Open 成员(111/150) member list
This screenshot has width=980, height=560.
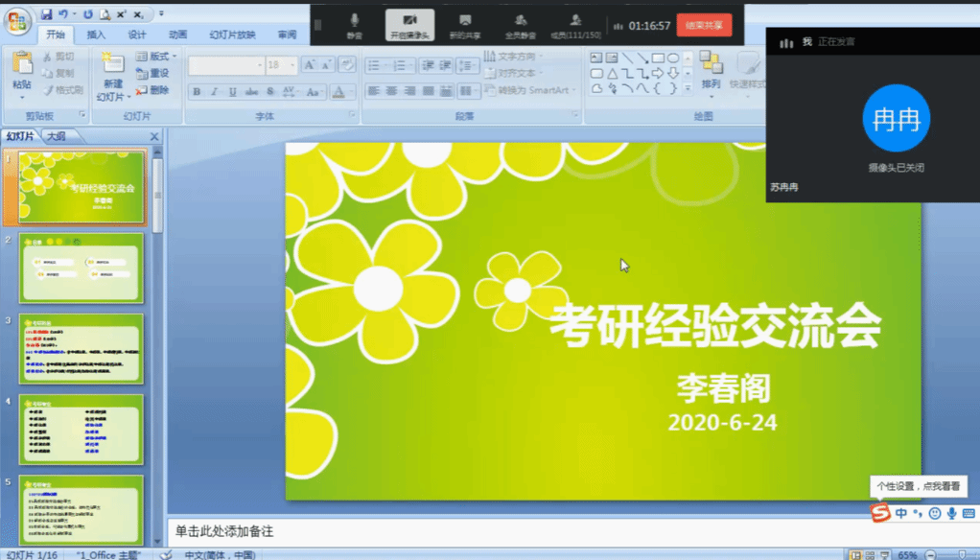pyautogui.click(x=576, y=24)
